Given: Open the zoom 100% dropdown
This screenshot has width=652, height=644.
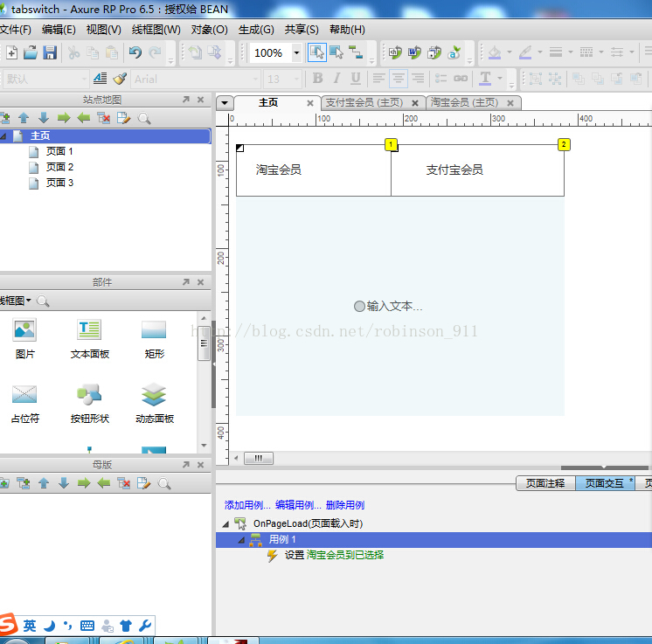Looking at the screenshot, I should [296, 52].
